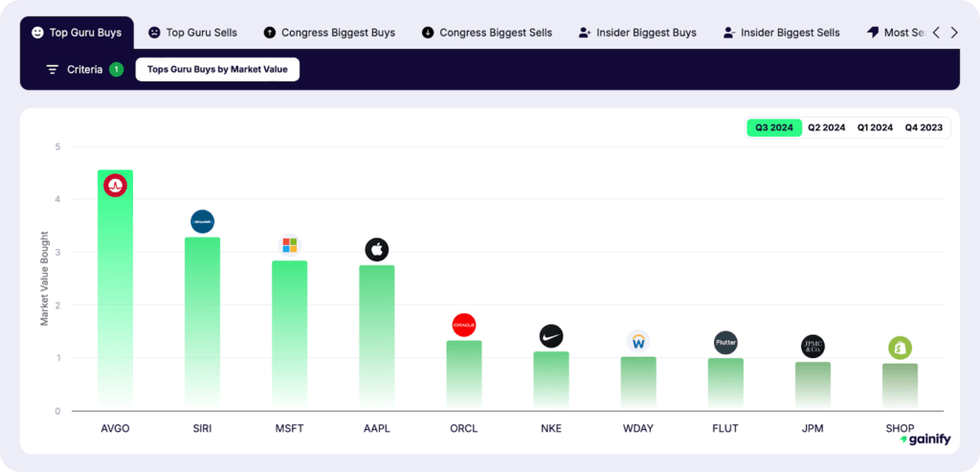The image size is (980, 472).
Task: Select the Q1 2024 quarter
Action: click(875, 127)
